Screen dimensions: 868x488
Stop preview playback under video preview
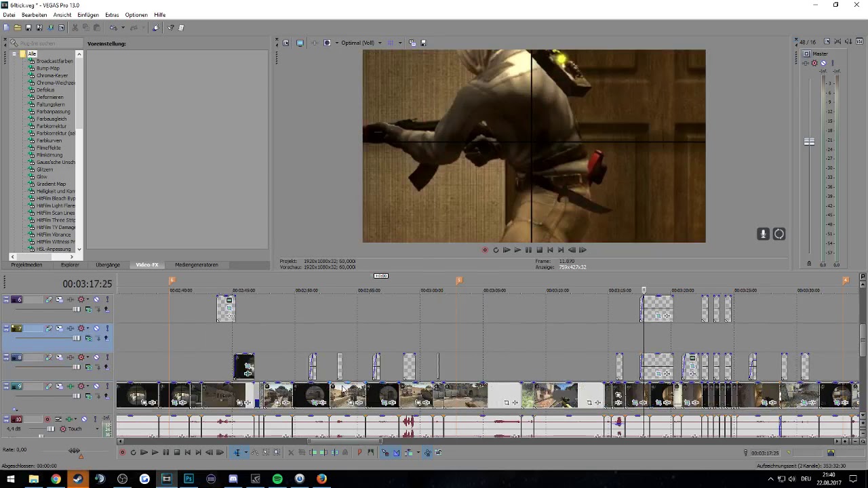[539, 250]
